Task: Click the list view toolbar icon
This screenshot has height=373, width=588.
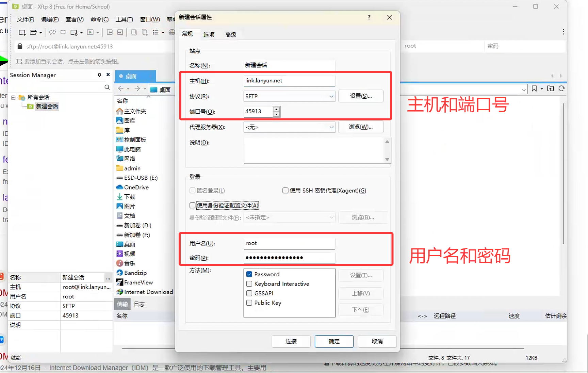Action: point(156,32)
